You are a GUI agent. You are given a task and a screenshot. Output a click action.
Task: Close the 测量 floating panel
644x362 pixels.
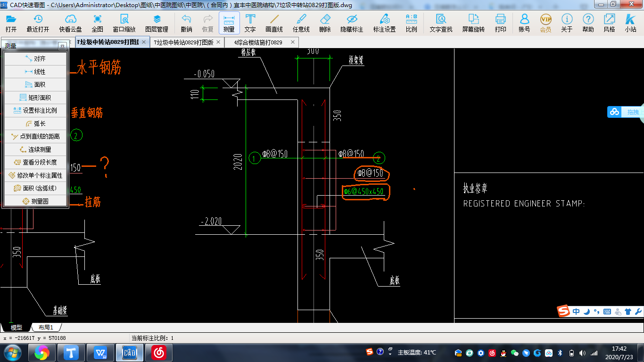[62, 46]
